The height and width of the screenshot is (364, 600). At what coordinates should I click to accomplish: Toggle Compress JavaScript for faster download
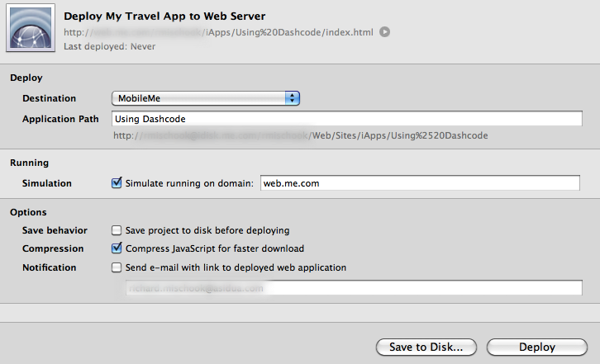coord(117,248)
